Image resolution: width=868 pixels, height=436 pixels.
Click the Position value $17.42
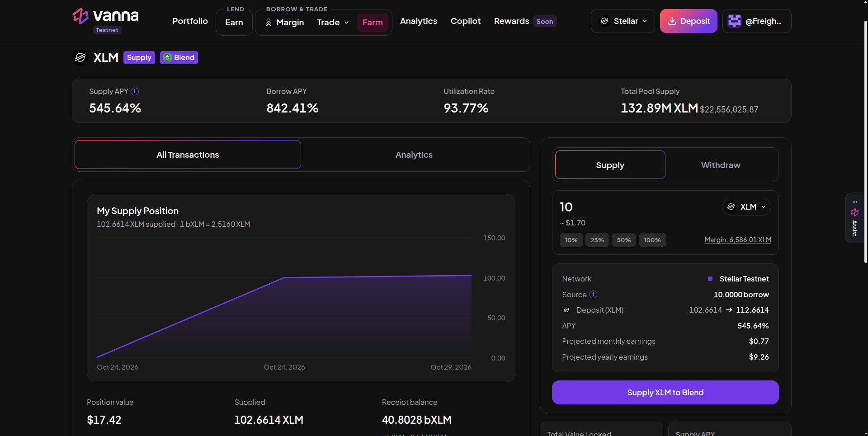(104, 420)
